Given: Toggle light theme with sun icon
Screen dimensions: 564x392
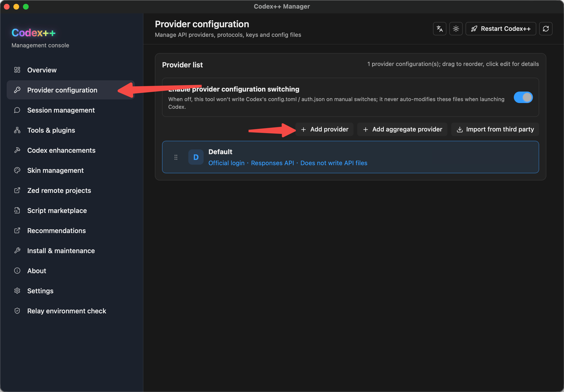Looking at the screenshot, I should coord(456,29).
